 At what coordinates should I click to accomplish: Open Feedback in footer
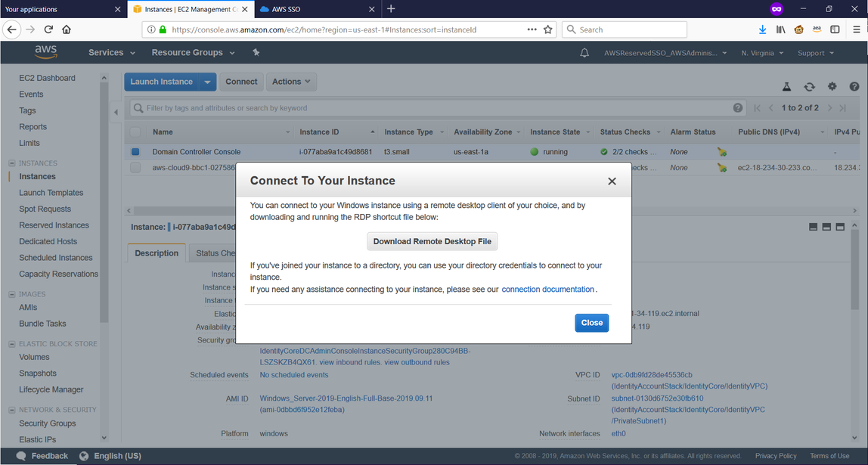click(42, 456)
